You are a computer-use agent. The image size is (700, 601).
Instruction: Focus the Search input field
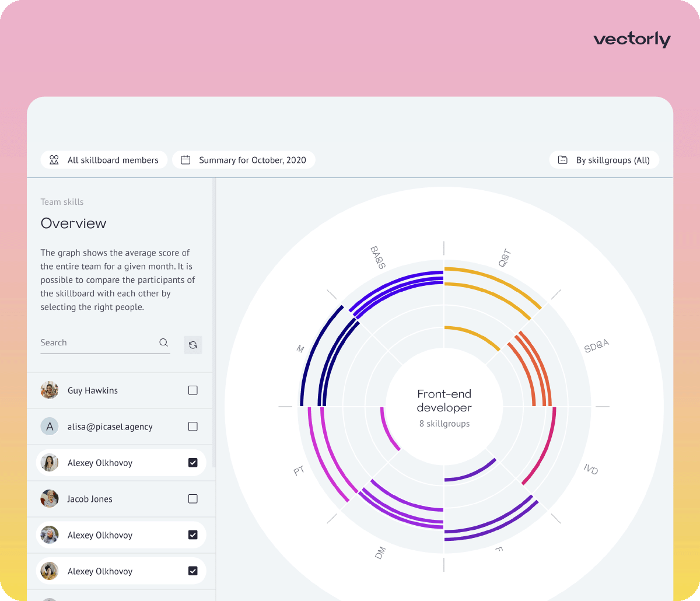(96, 343)
